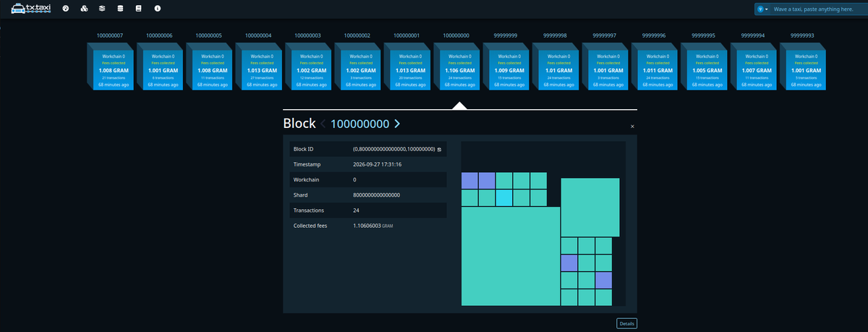Screen dimensions: 868x332
Task: Click the Block ID value text
Action: (393, 149)
